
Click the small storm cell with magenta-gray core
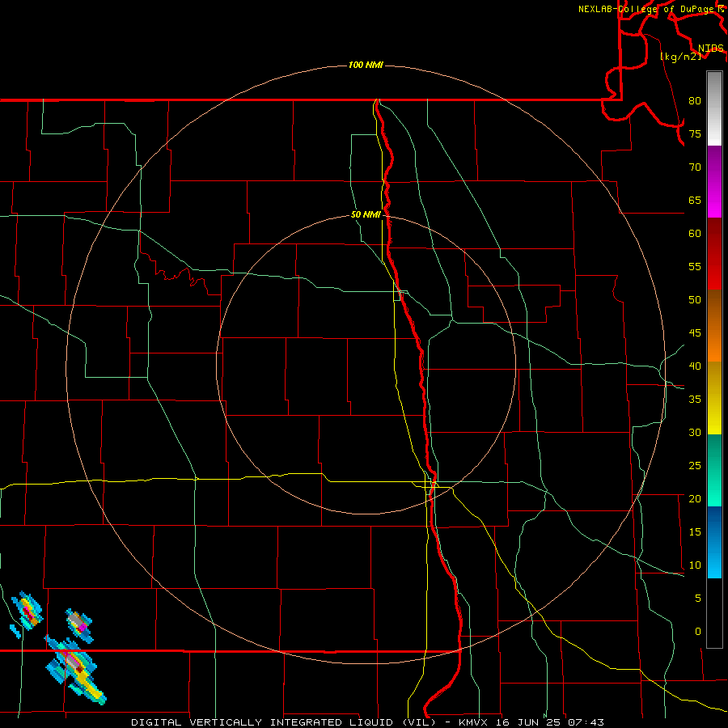tap(78, 624)
